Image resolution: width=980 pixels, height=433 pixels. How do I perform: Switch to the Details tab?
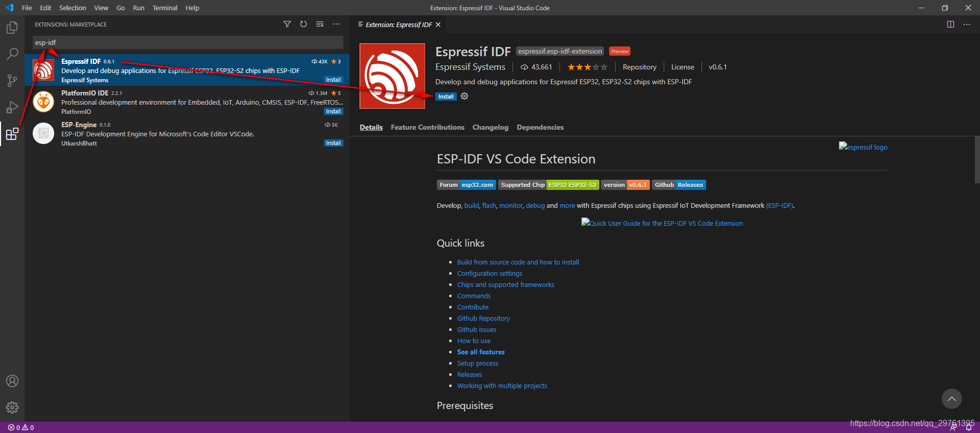(x=371, y=127)
